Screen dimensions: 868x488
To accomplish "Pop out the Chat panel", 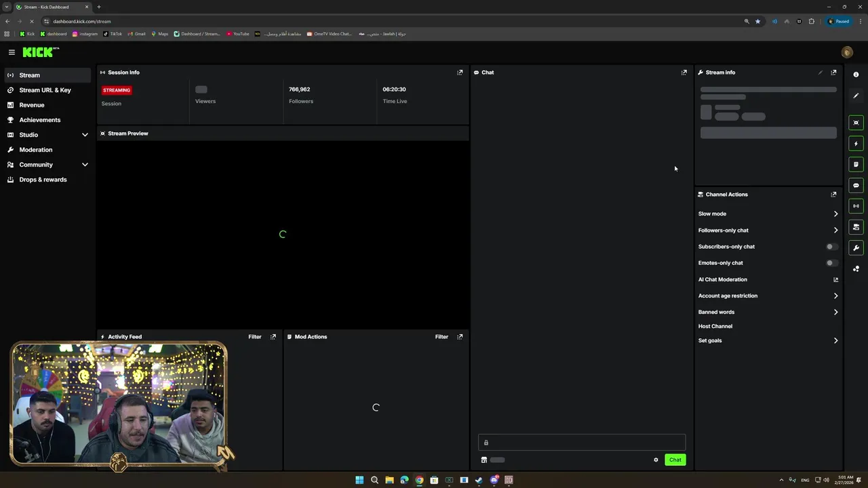I will [684, 73].
